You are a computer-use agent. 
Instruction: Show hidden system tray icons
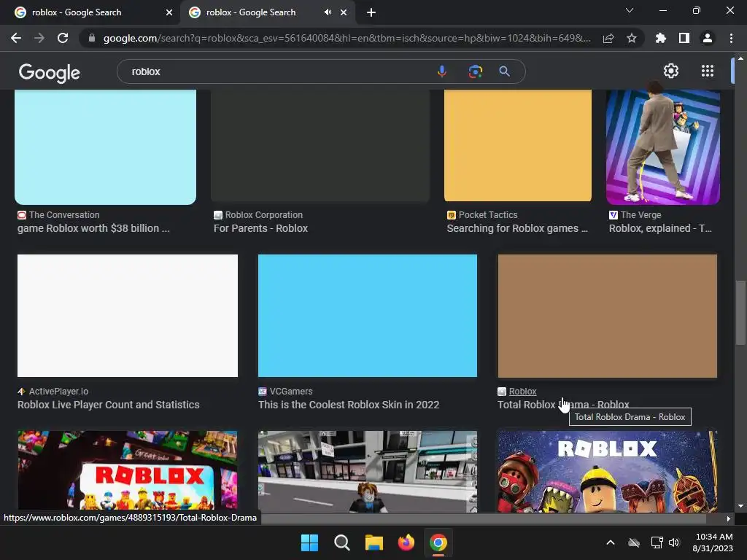click(611, 542)
